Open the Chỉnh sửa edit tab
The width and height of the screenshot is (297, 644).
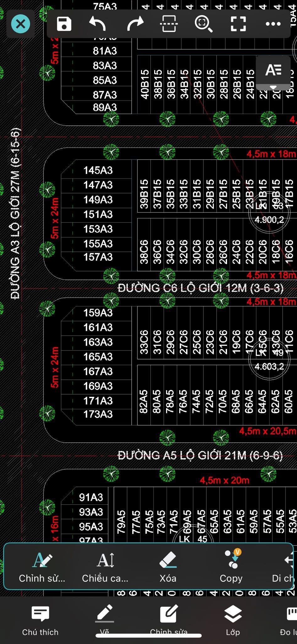(169, 616)
